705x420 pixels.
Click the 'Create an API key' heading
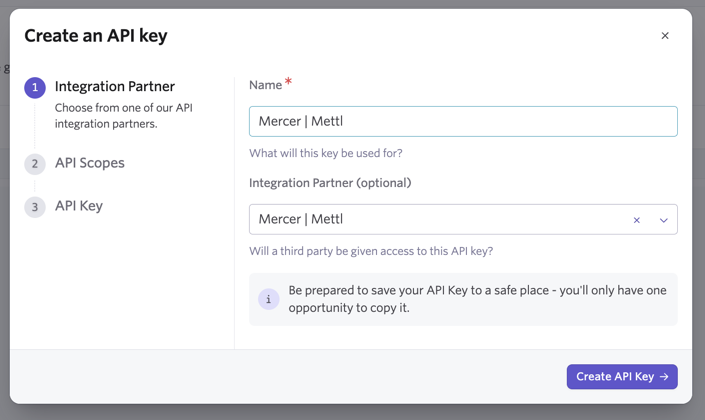click(x=96, y=36)
